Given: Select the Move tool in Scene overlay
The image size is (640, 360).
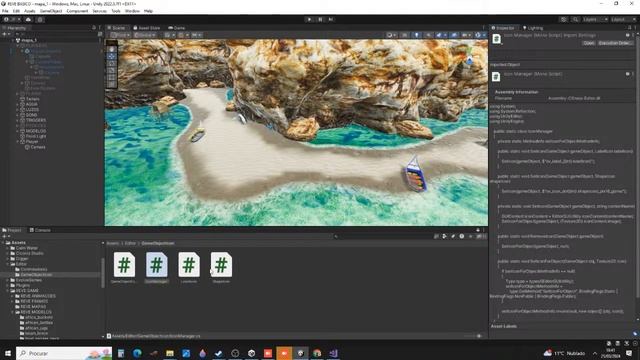Looking at the screenshot, I should pos(111,56).
